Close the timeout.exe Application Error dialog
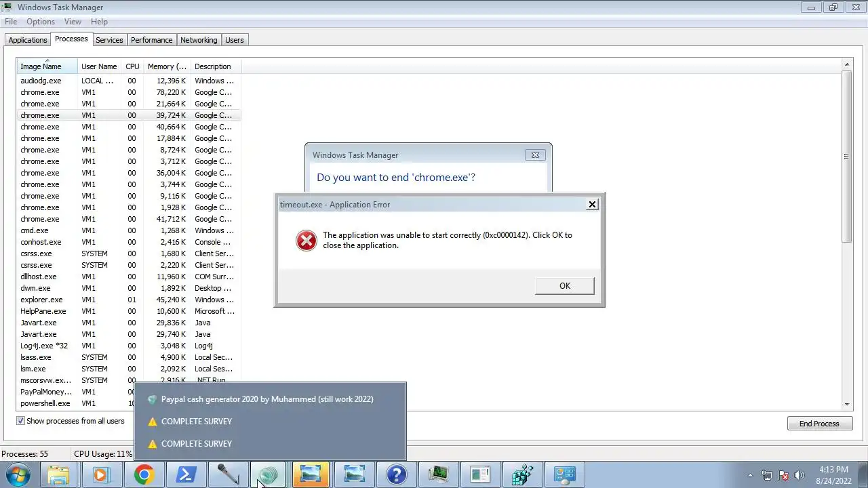 coord(592,204)
